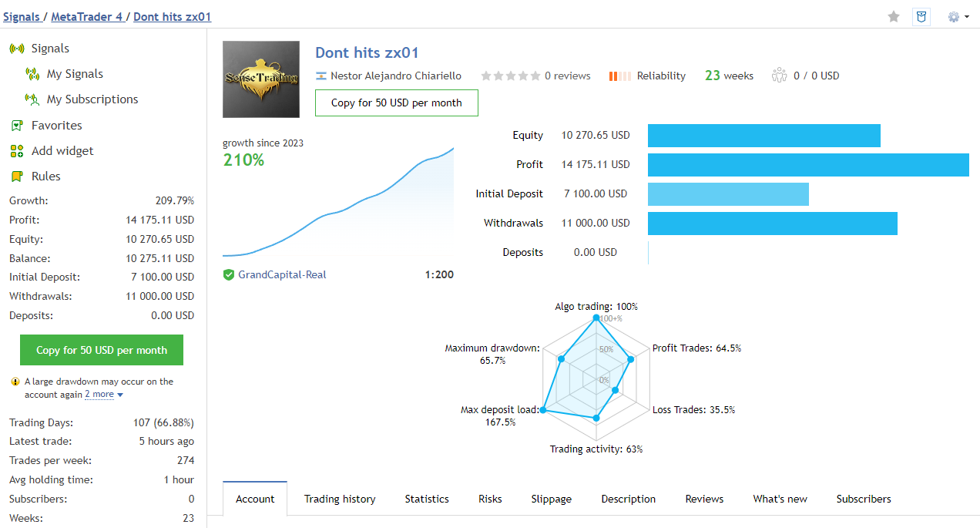Switch to the Trading history tab

(340, 499)
